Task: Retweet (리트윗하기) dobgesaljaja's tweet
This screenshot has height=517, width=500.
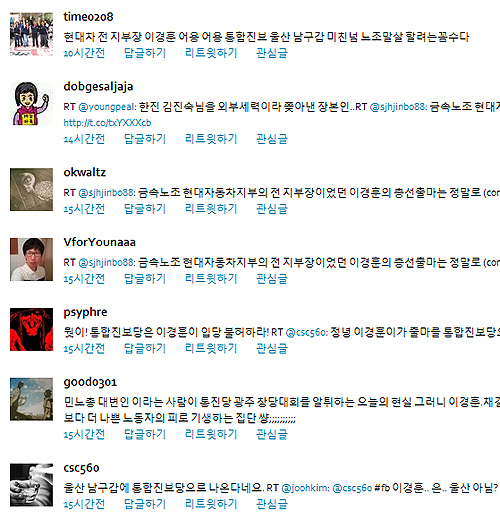Action: 211,139
